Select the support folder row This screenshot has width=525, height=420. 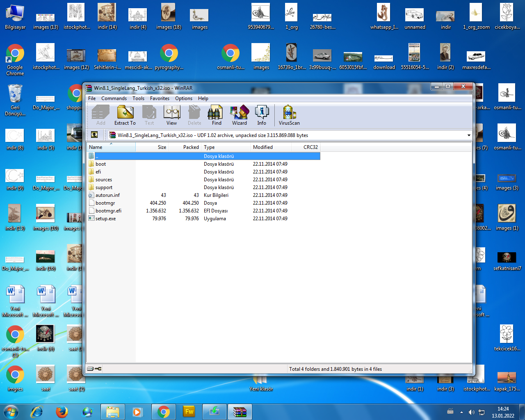[x=203, y=187]
